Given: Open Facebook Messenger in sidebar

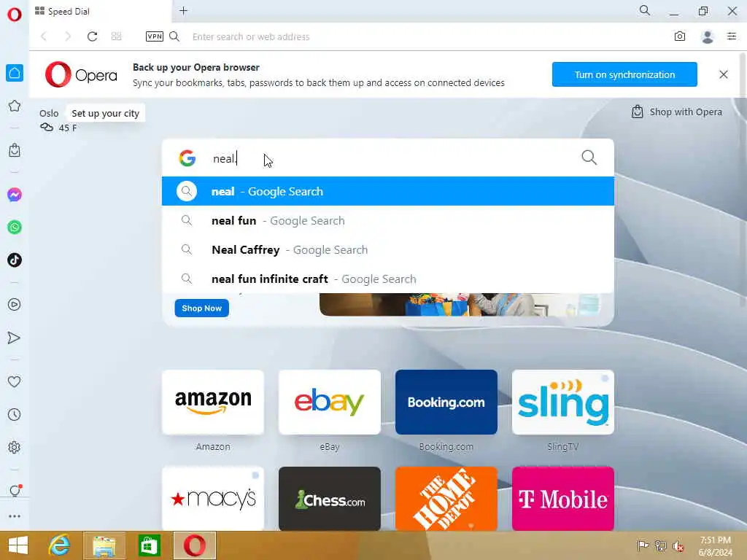Looking at the screenshot, I should (x=15, y=195).
